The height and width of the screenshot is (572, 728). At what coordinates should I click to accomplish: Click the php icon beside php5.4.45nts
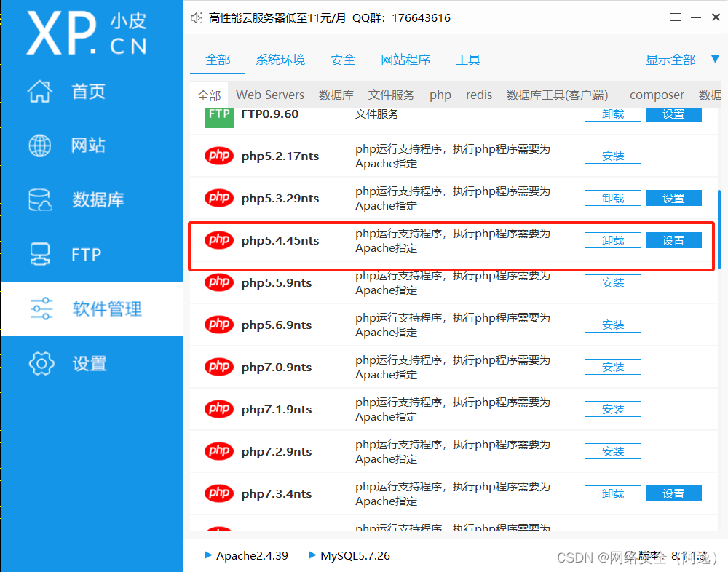coord(219,240)
